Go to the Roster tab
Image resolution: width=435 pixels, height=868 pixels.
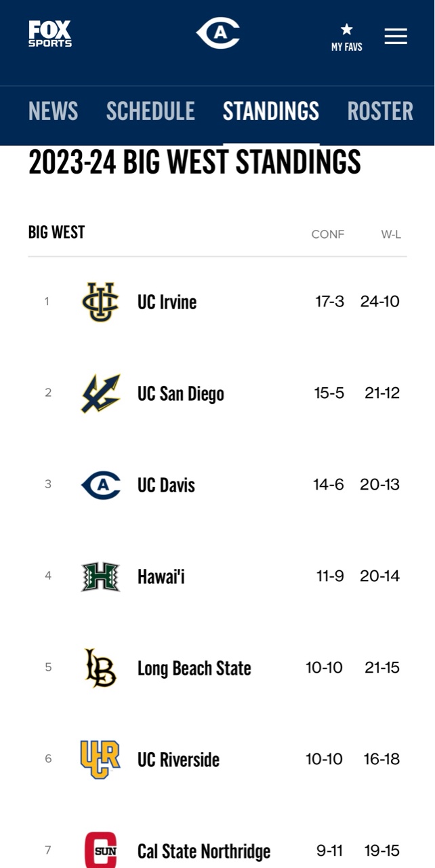[379, 111]
